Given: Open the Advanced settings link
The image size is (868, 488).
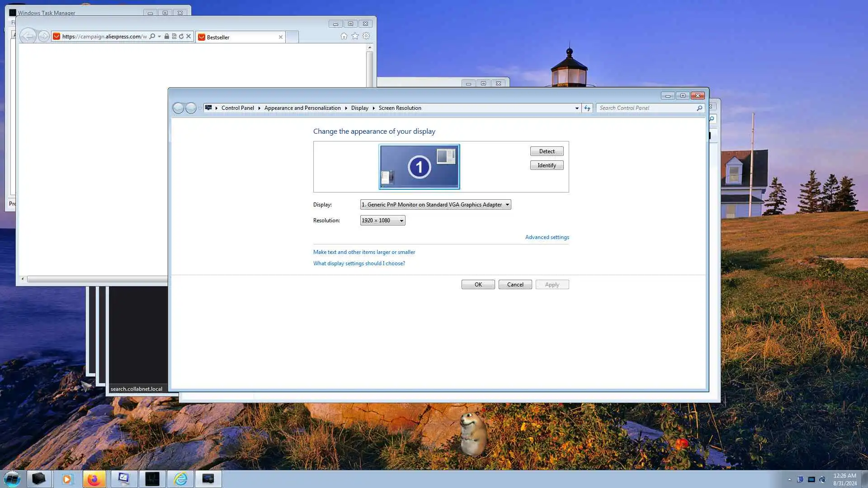Looking at the screenshot, I should point(547,237).
